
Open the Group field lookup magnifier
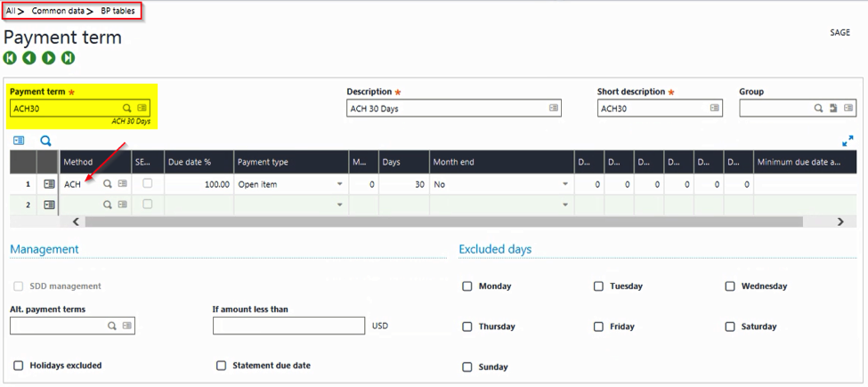818,109
